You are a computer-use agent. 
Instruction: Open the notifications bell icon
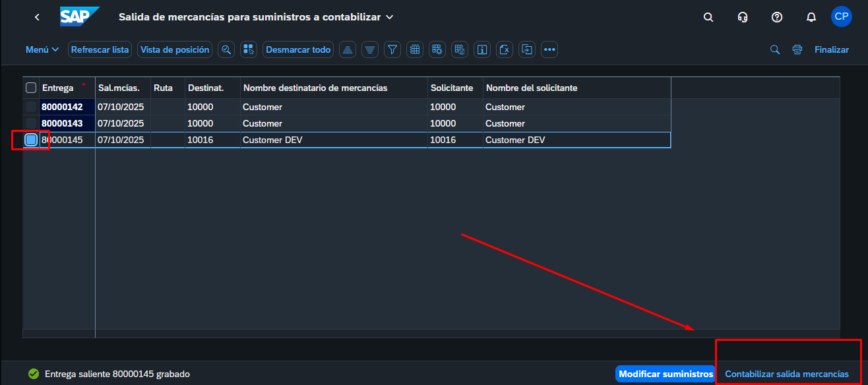click(811, 17)
